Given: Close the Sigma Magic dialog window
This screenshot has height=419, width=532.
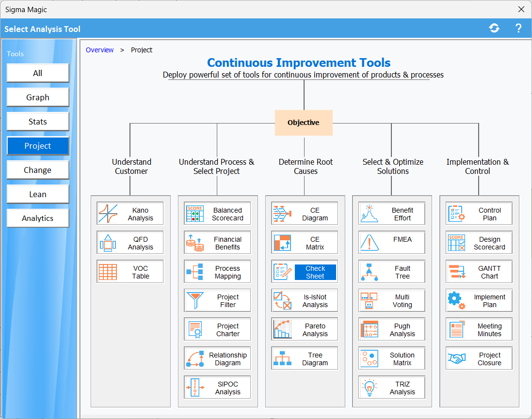Looking at the screenshot, I should tap(521, 9).
